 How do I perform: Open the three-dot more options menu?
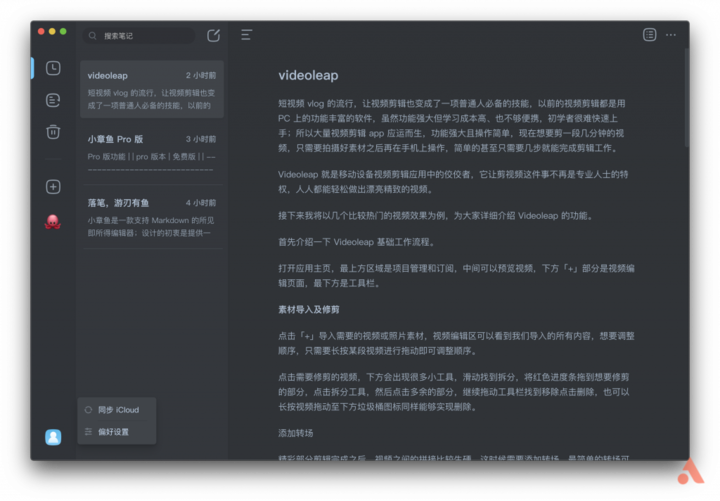[671, 35]
